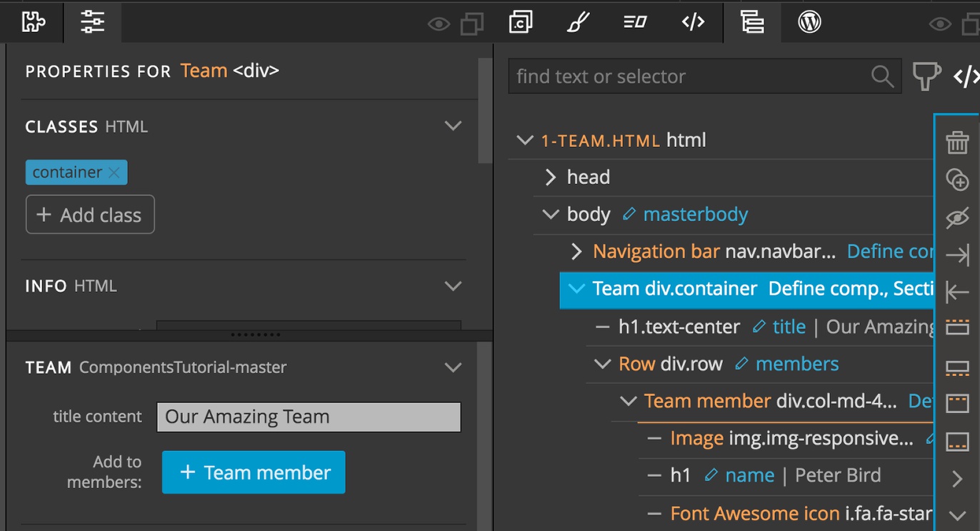This screenshot has width=980, height=531.
Task: Click the Team member add button
Action: pos(254,472)
